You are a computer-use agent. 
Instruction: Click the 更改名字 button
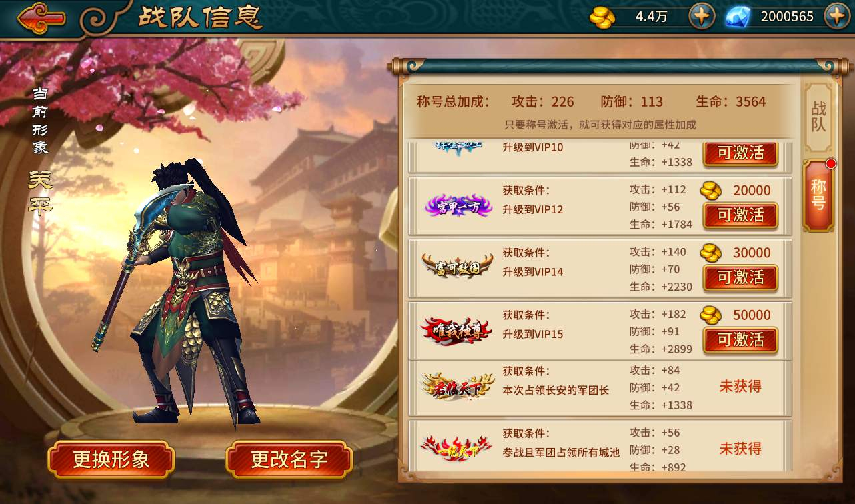(x=289, y=460)
